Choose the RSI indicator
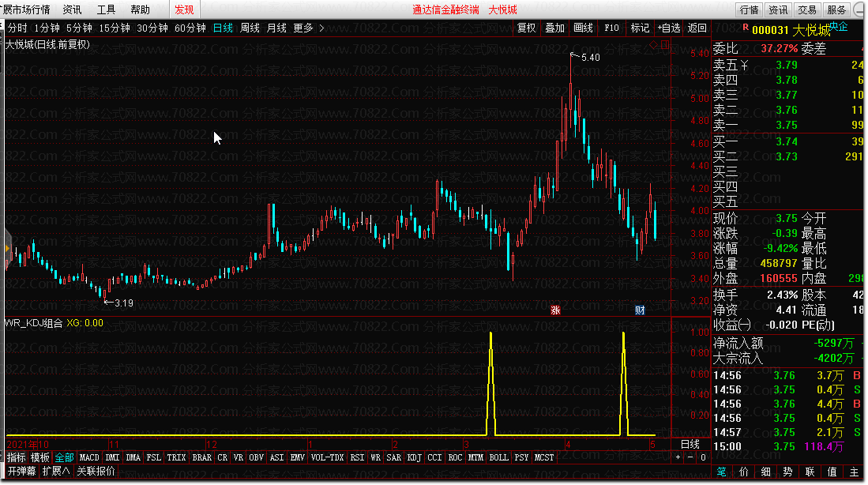 [x=357, y=457]
